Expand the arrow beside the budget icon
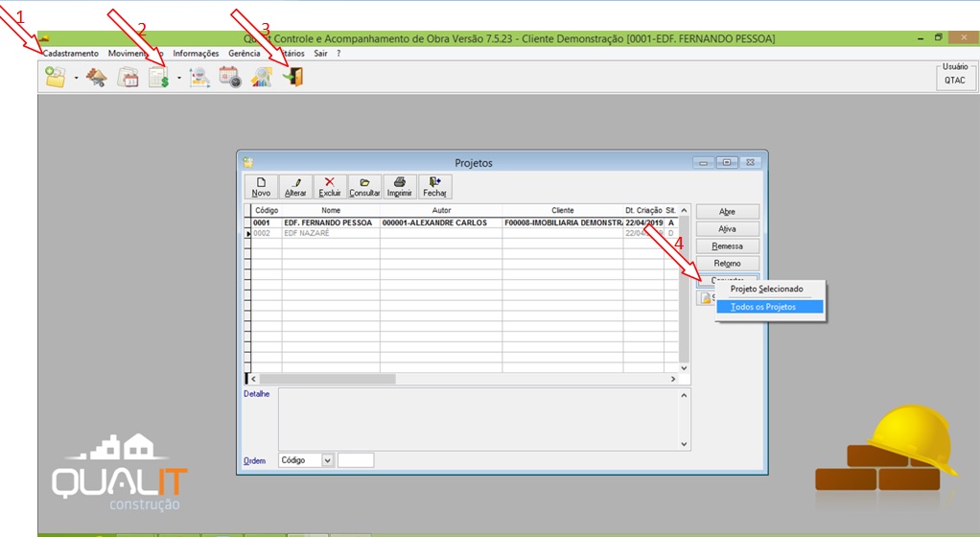 (x=179, y=78)
